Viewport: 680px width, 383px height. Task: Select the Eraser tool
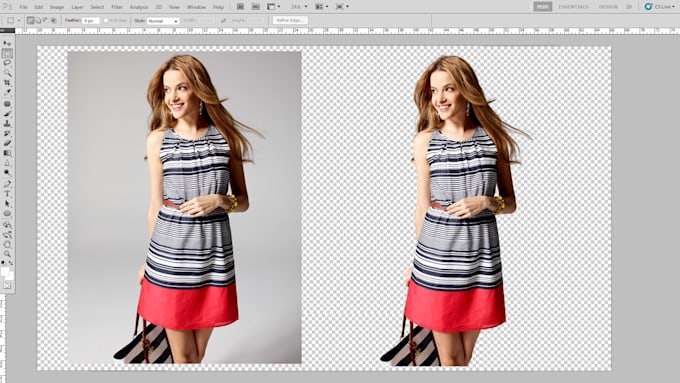[x=7, y=143]
